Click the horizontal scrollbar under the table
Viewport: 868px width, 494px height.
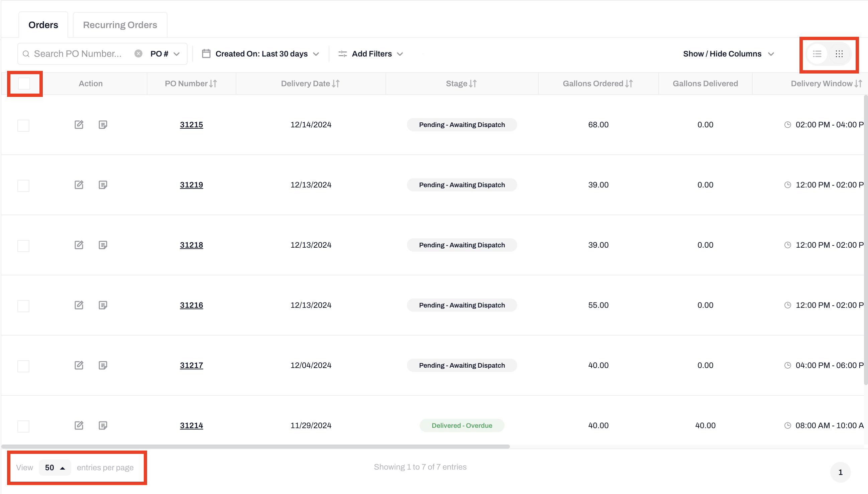click(255, 447)
